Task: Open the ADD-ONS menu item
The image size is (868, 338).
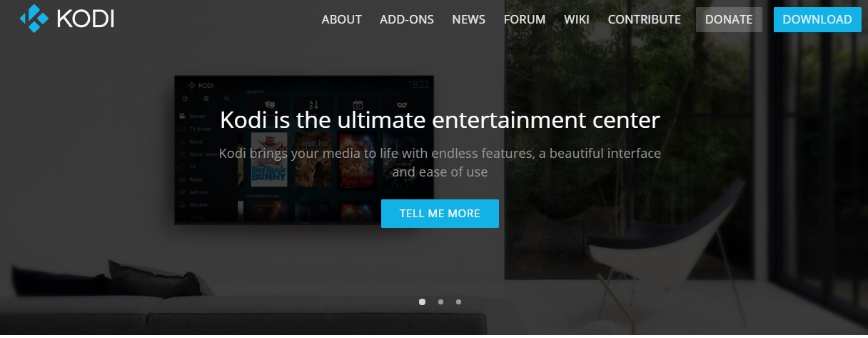Action: click(x=407, y=19)
